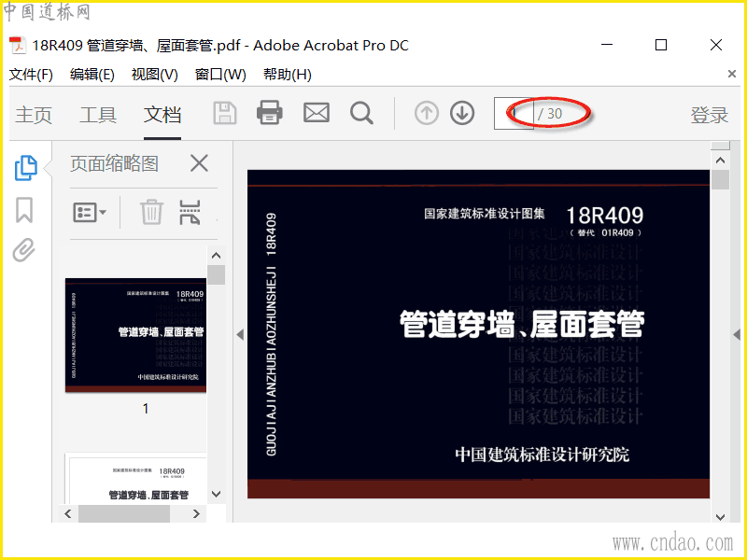This screenshot has width=747, height=560.
Task: Click document scroll up arrow
Action: coord(720,161)
